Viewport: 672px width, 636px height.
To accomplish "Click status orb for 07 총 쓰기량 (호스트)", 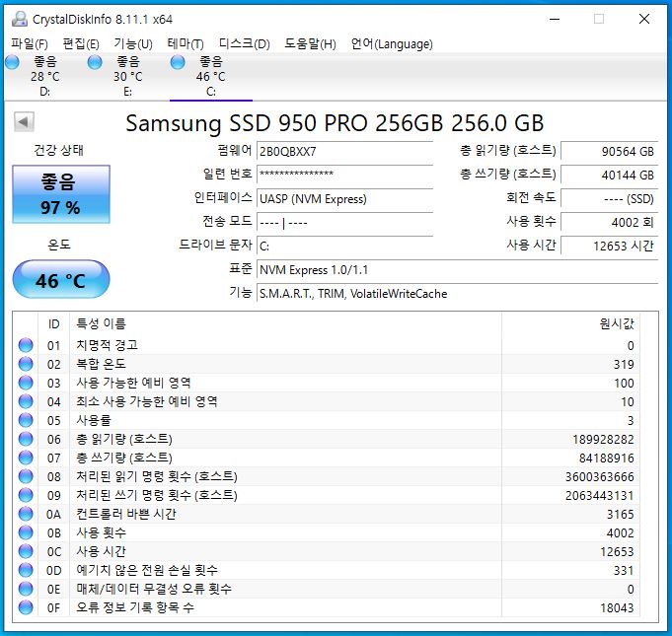I will point(26,458).
